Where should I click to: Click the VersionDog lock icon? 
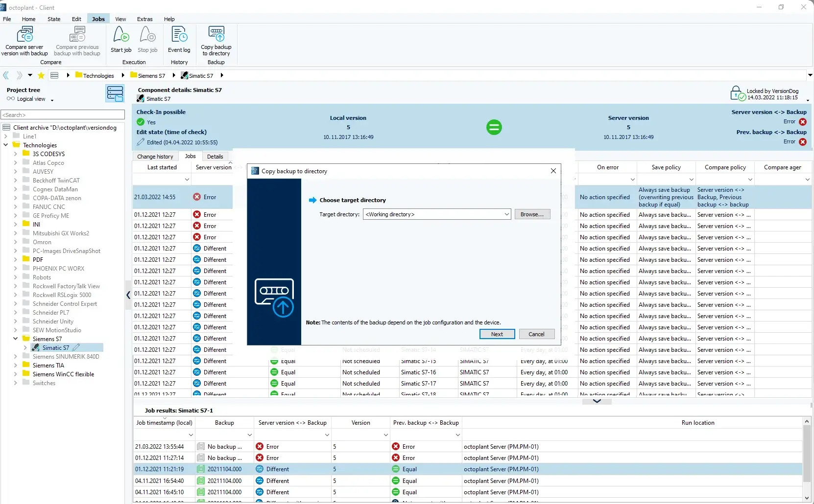click(737, 93)
